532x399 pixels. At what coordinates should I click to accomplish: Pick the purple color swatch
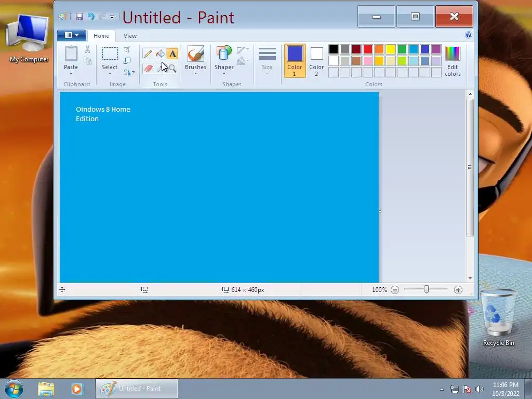(x=436, y=49)
